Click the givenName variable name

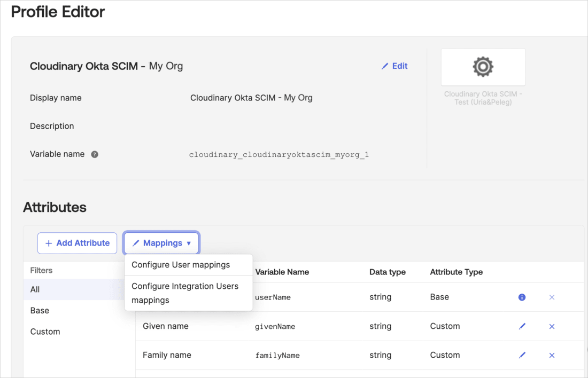275,326
